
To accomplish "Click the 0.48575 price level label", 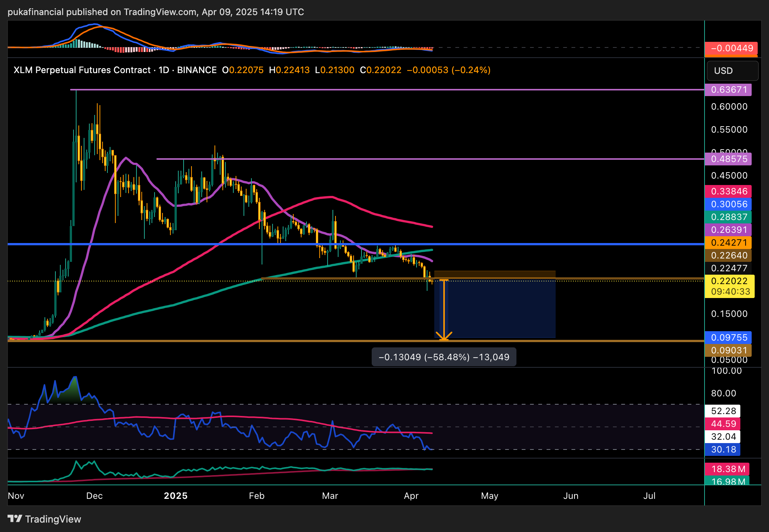I will pyautogui.click(x=728, y=159).
